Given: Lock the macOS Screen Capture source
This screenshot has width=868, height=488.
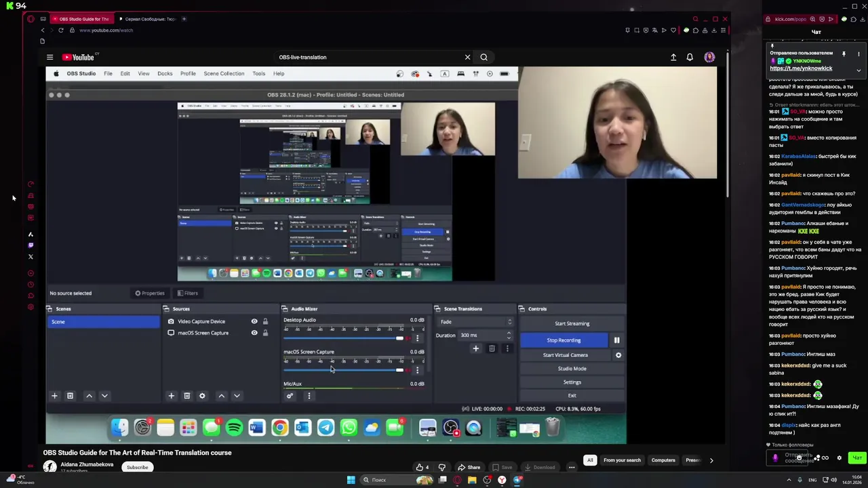Looking at the screenshot, I should 265,333.
